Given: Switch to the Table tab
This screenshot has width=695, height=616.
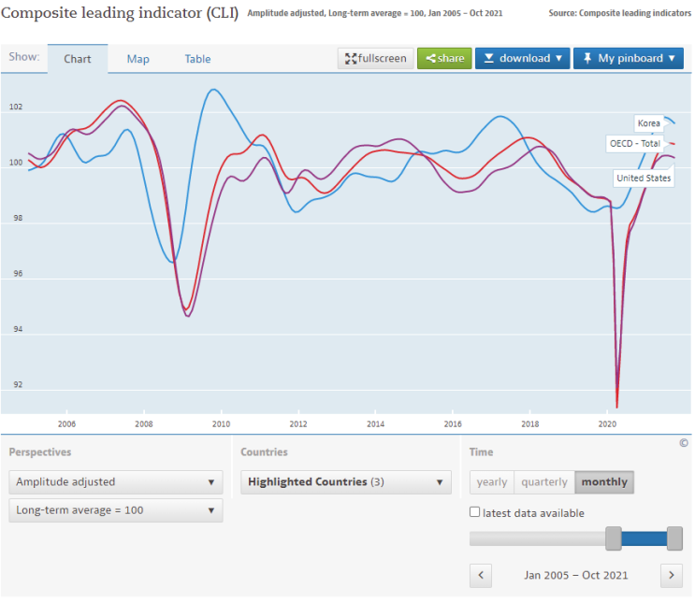Looking at the screenshot, I should tap(197, 59).
